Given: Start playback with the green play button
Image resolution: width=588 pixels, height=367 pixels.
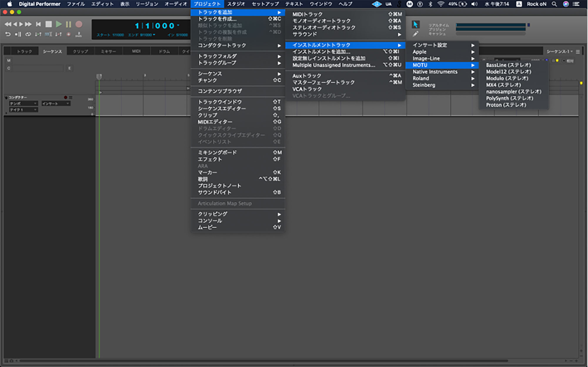Looking at the screenshot, I should point(59,24).
